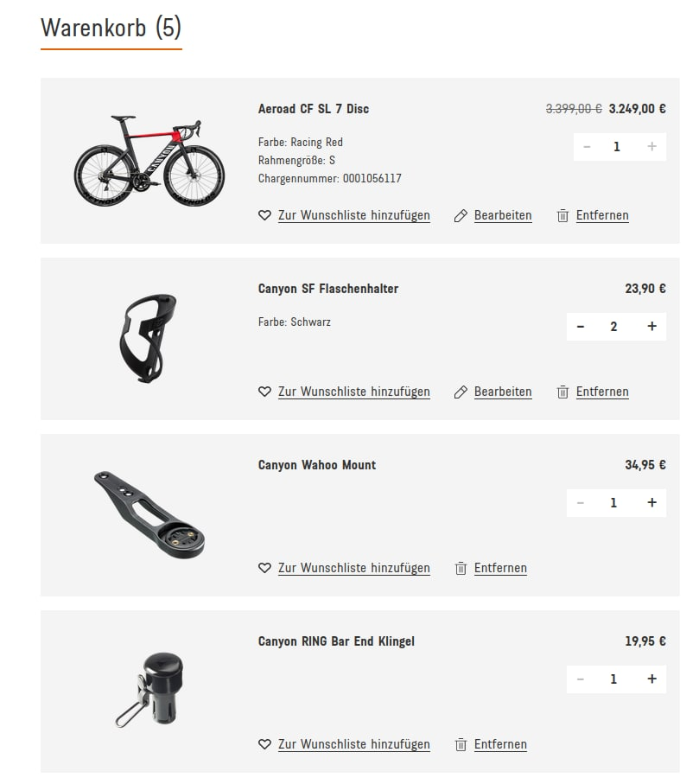Screen dimensions: 699x784
Task: Click heart icon for Aeroad CF SL 7 Disc
Action: 265,215
